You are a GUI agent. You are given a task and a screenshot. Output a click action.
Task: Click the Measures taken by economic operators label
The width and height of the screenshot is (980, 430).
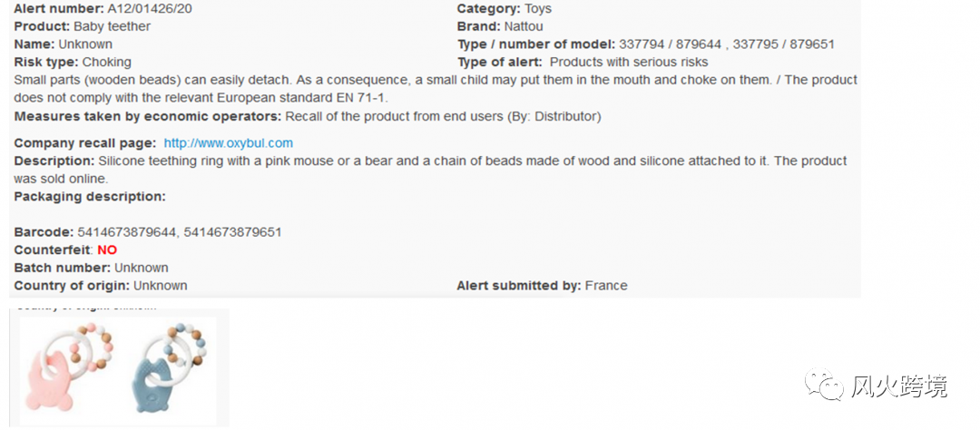[148, 116]
